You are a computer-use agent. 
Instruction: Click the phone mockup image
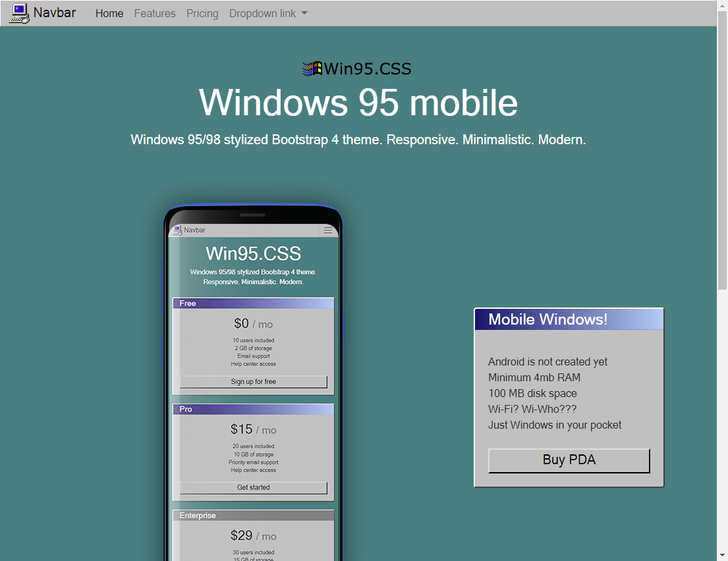click(253, 383)
